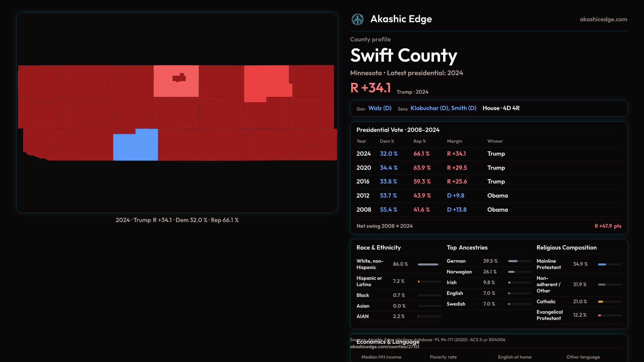
Task: Click the Net swing R +47.9 pts value
Action: click(x=607, y=226)
